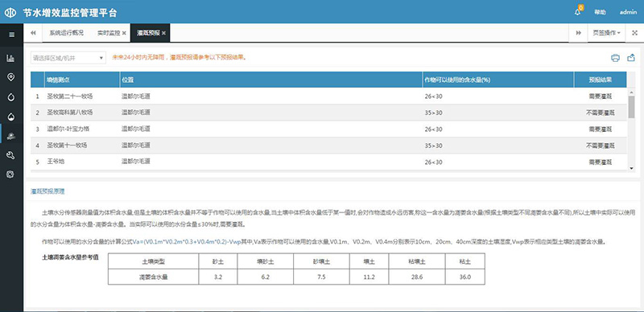Toggle fullscreen with the expand icon

pyautogui.click(x=634, y=33)
